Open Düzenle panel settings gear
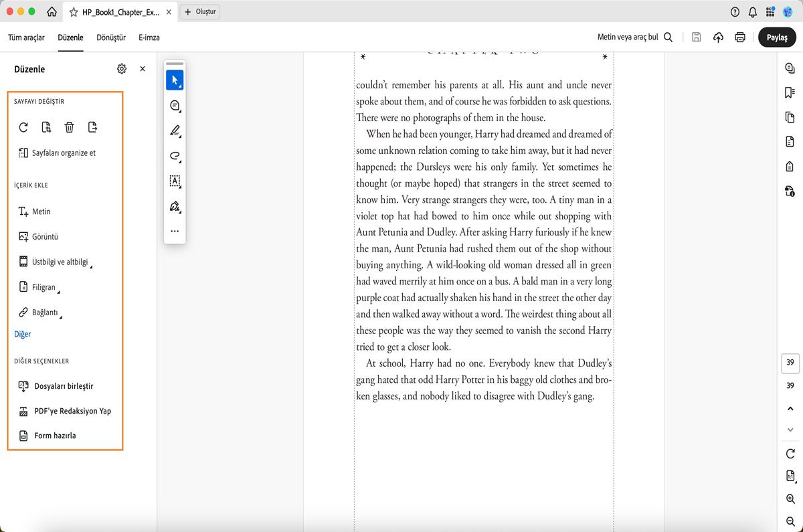 coord(121,69)
